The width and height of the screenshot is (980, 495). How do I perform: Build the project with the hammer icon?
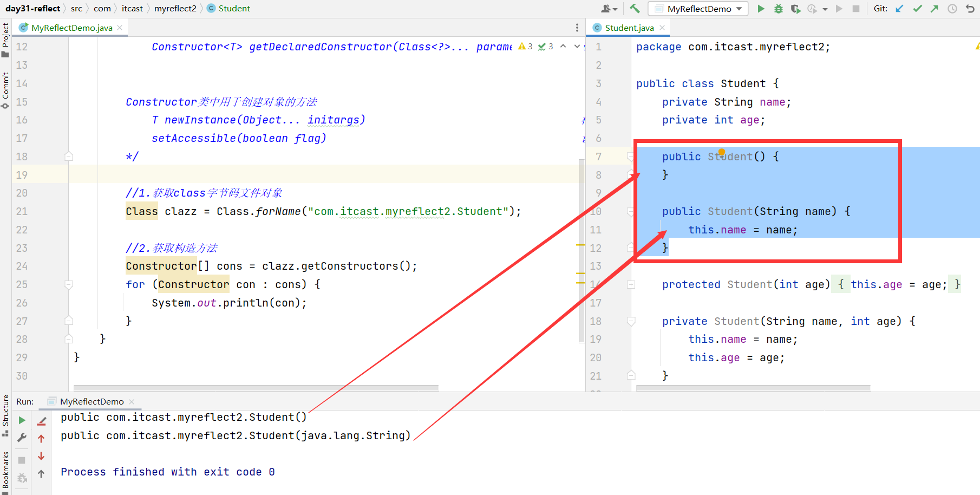[635, 9]
